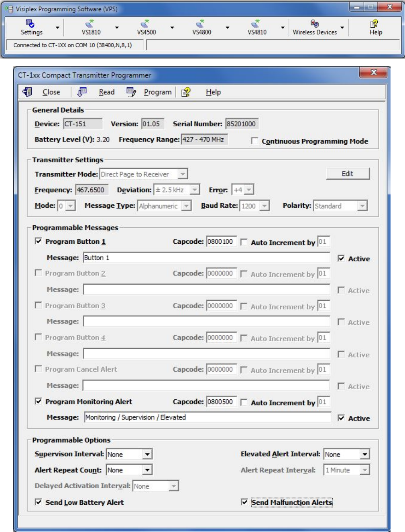Click the Program icon in the programmer toolbar
The image size is (405, 532).
[x=131, y=92]
